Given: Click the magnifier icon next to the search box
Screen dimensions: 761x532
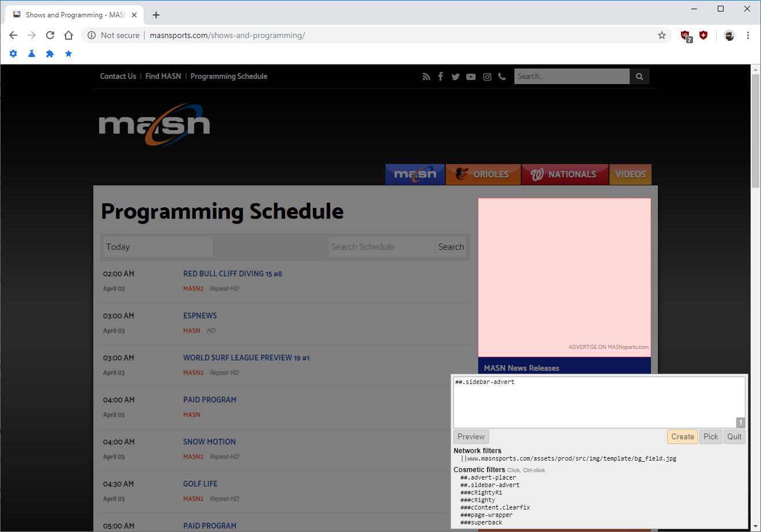Looking at the screenshot, I should pos(639,76).
